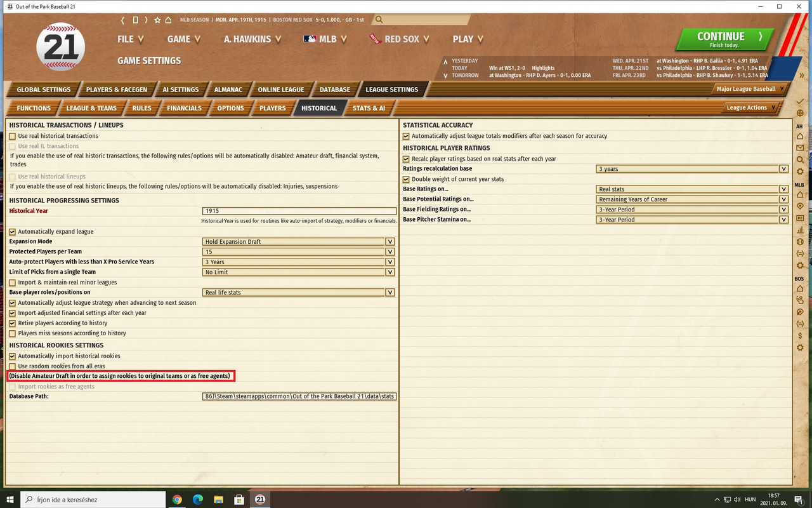This screenshot has height=508, width=812.
Task: Open the MLB transactions arrows icon
Action: (x=800, y=253)
